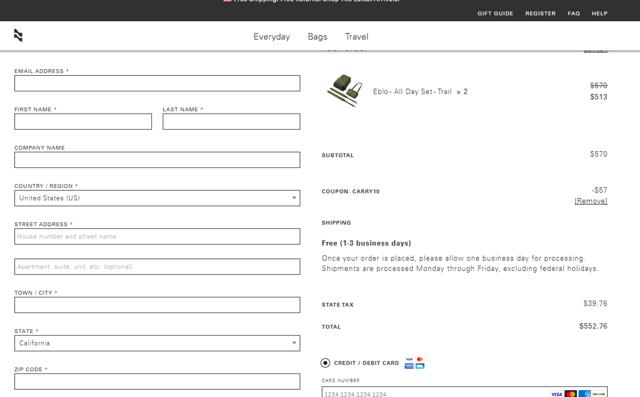Focus the Company Name field
The image size is (640, 397).
tap(157, 160)
